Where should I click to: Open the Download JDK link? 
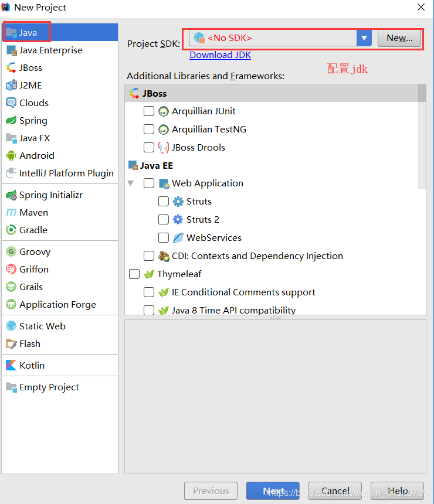tap(221, 55)
